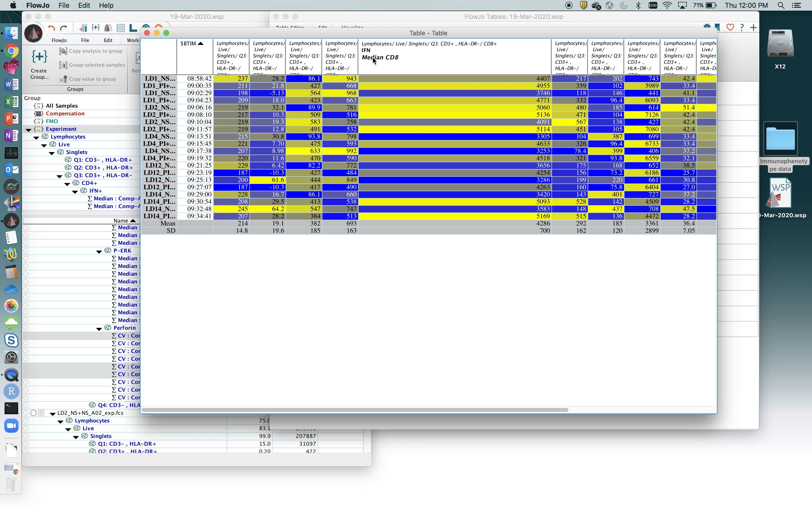Click the table's horizontal scrollbar
The width and height of the screenshot is (812, 507).
click(x=355, y=410)
